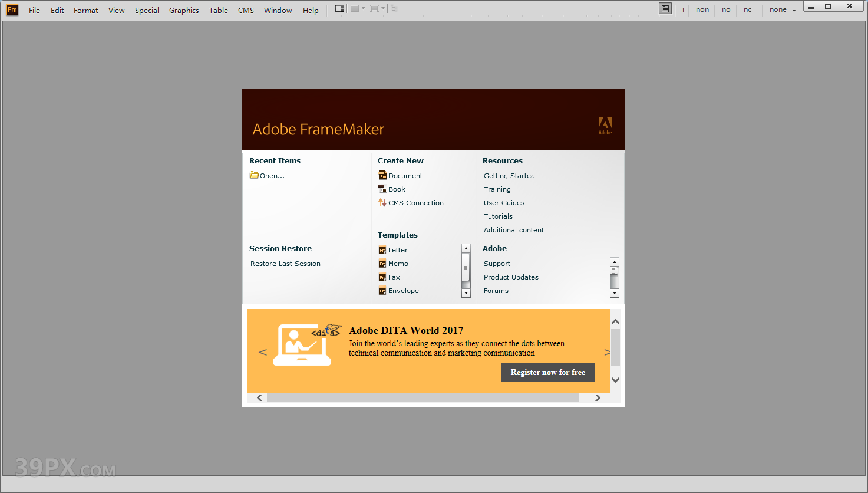Open the Special menu

(x=147, y=10)
